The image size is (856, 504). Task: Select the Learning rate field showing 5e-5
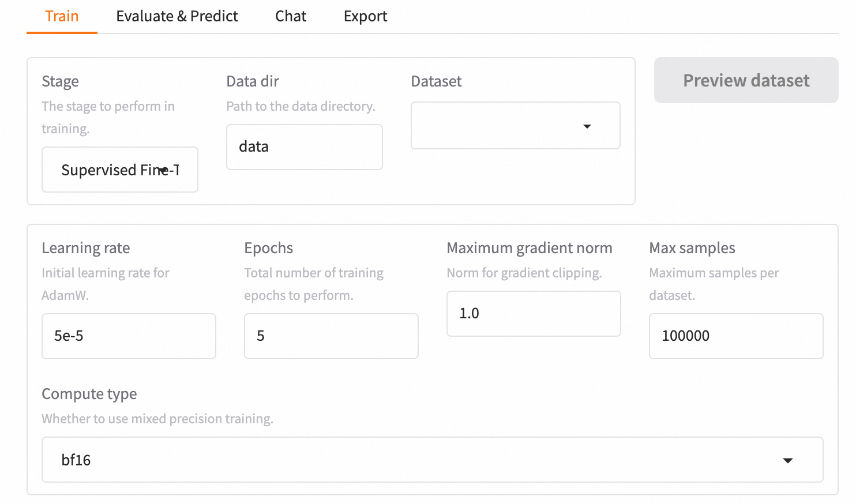[129, 336]
